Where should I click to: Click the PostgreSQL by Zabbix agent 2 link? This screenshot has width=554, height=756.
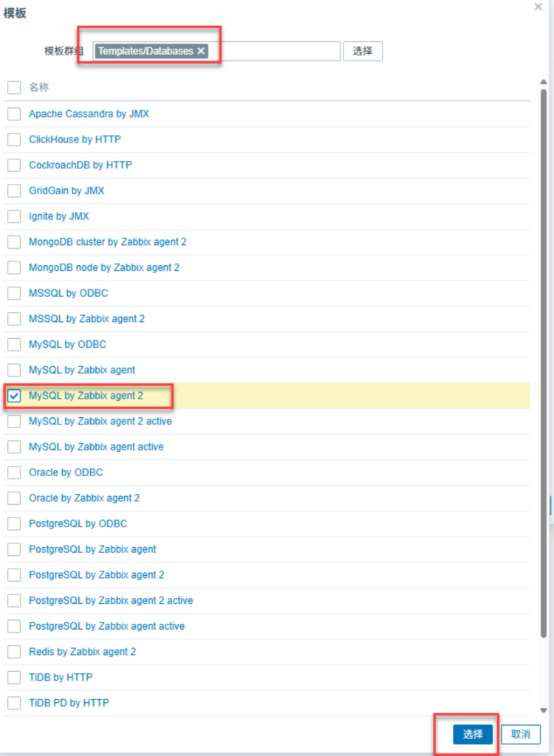click(x=96, y=575)
